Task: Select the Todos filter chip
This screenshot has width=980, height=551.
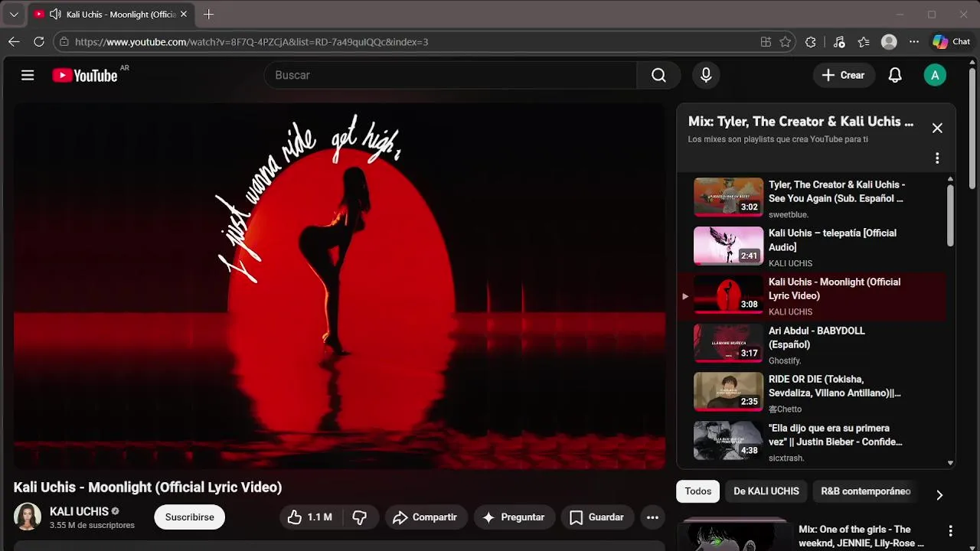Action: [x=697, y=491]
